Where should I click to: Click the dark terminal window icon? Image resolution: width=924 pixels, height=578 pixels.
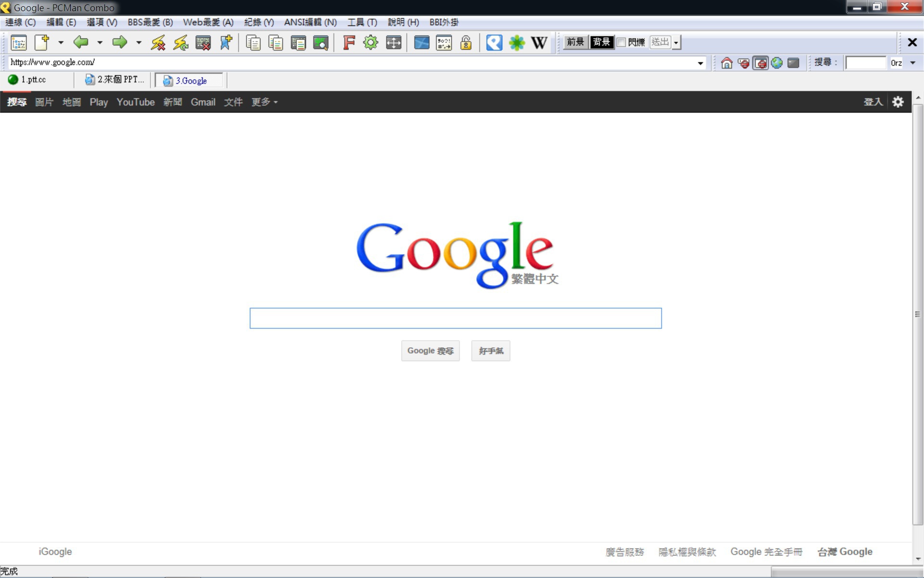click(x=794, y=63)
